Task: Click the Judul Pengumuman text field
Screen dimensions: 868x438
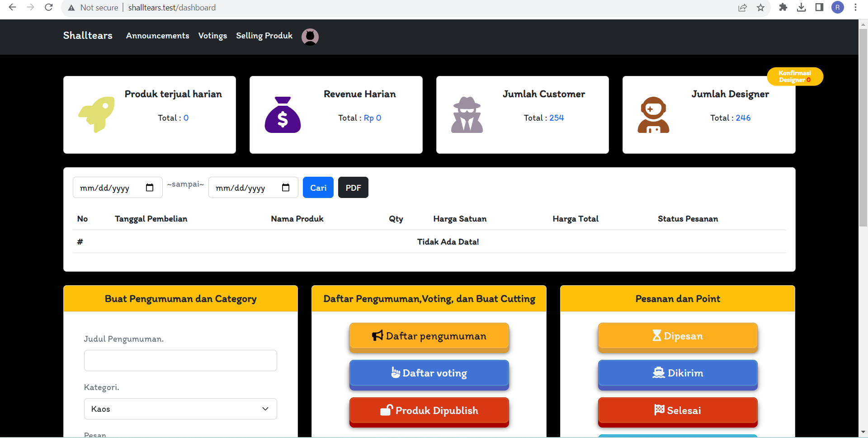Action: [x=180, y=360]
